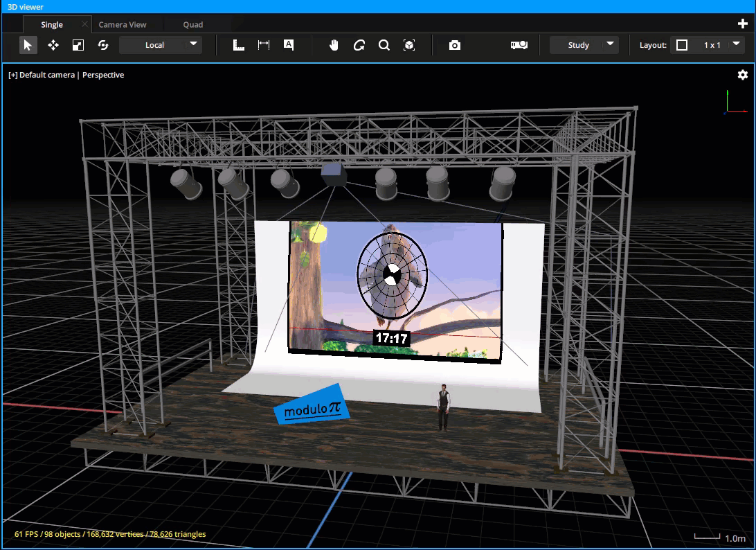Select the Scale tool
This screenshot has height=550, width=756.
78,44
